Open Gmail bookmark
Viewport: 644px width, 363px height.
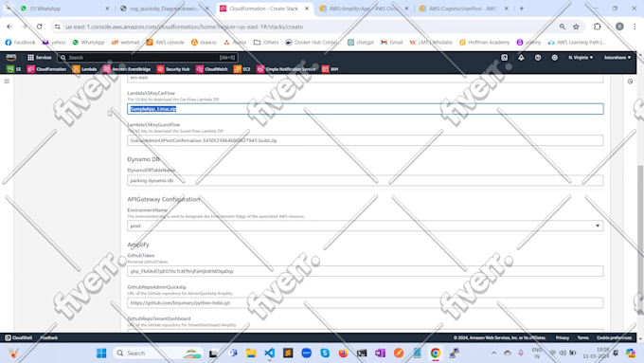pos(392,43)
